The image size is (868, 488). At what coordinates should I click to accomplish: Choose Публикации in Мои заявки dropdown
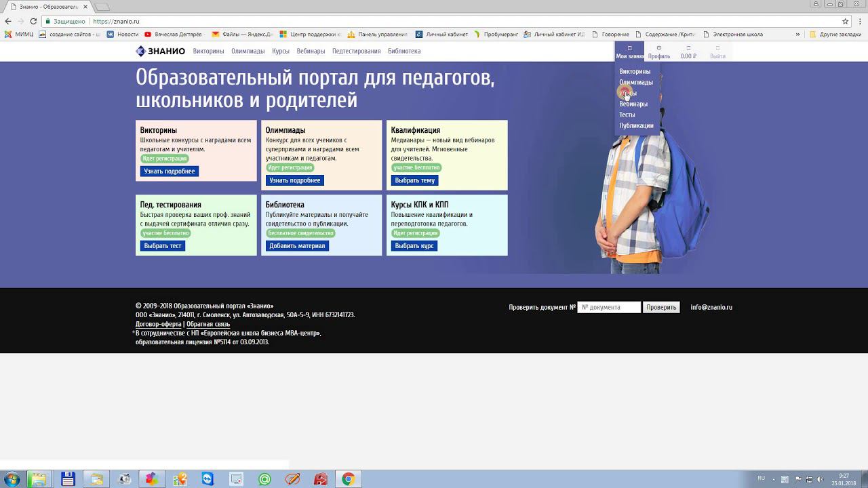pyautogui.click(x=636, y=125)
